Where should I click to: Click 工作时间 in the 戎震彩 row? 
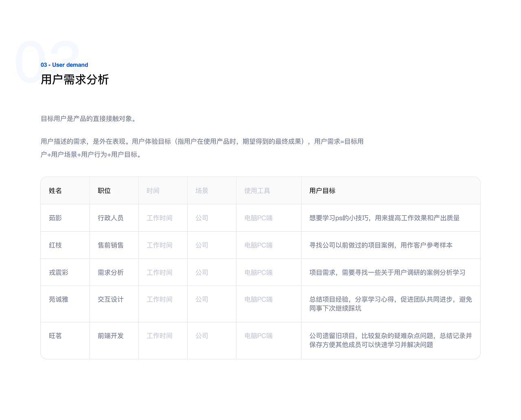160,273
